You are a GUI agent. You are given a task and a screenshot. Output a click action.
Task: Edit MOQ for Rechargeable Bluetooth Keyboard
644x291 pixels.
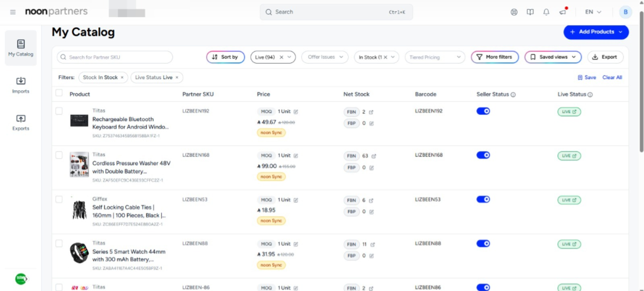[296, 112]
